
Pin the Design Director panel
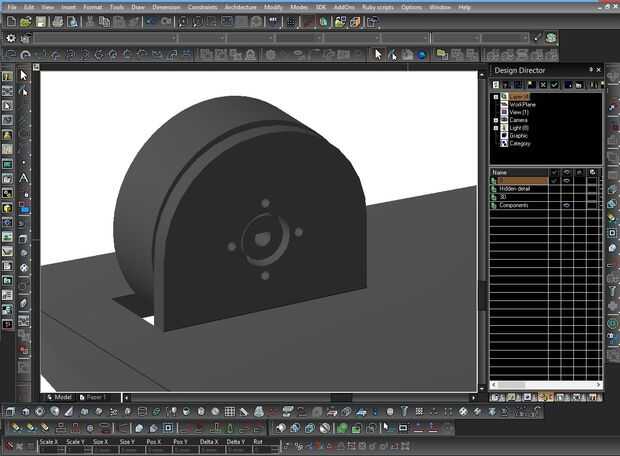pos(591,70)
